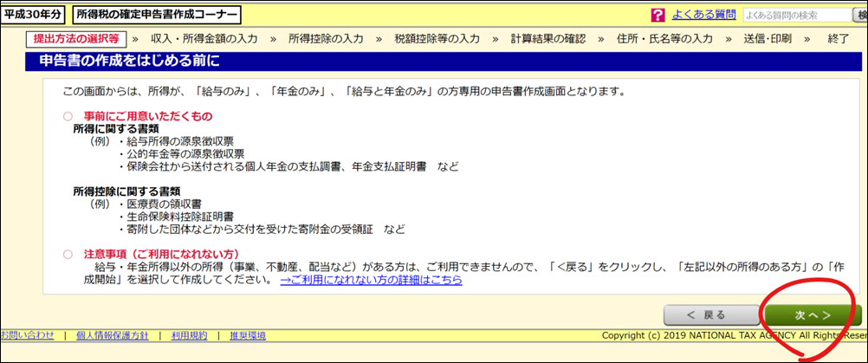
Task: Open the よくある質問 link
Action: pos(703,15)
